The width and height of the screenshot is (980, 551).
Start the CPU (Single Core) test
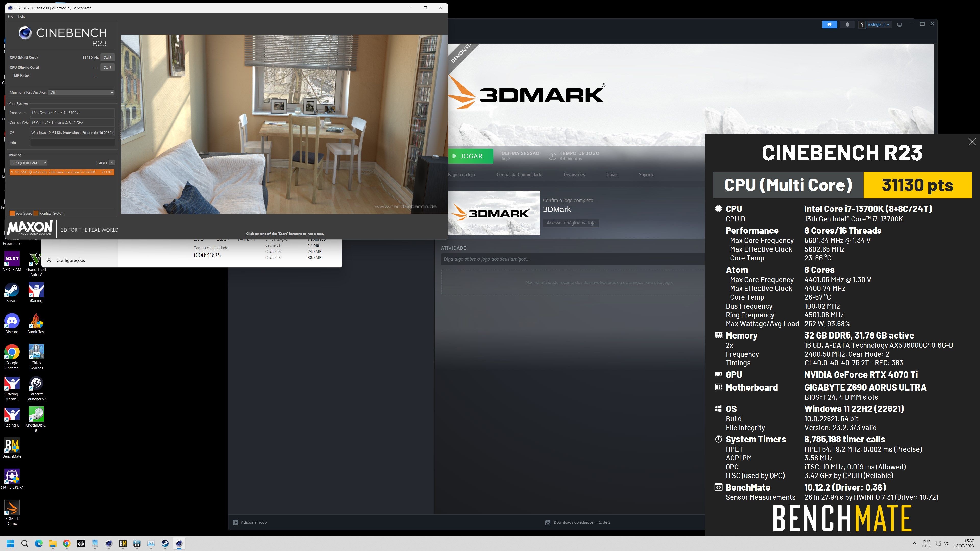pos(108,67)
